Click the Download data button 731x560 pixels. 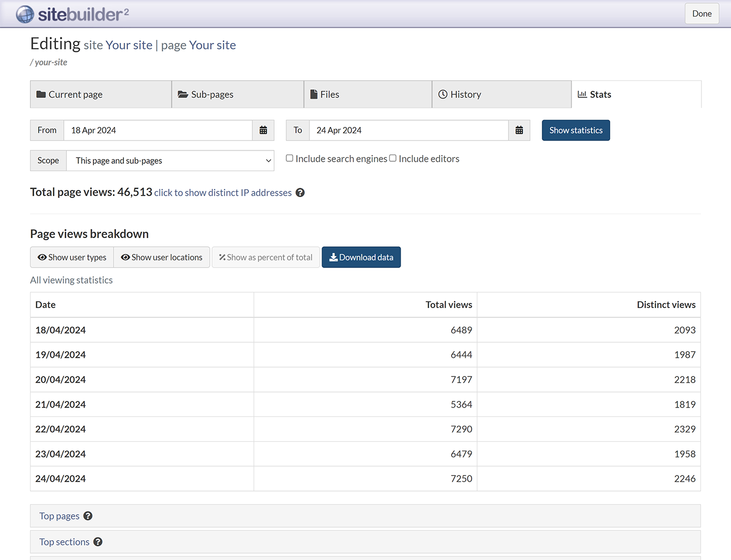point(361,257)
